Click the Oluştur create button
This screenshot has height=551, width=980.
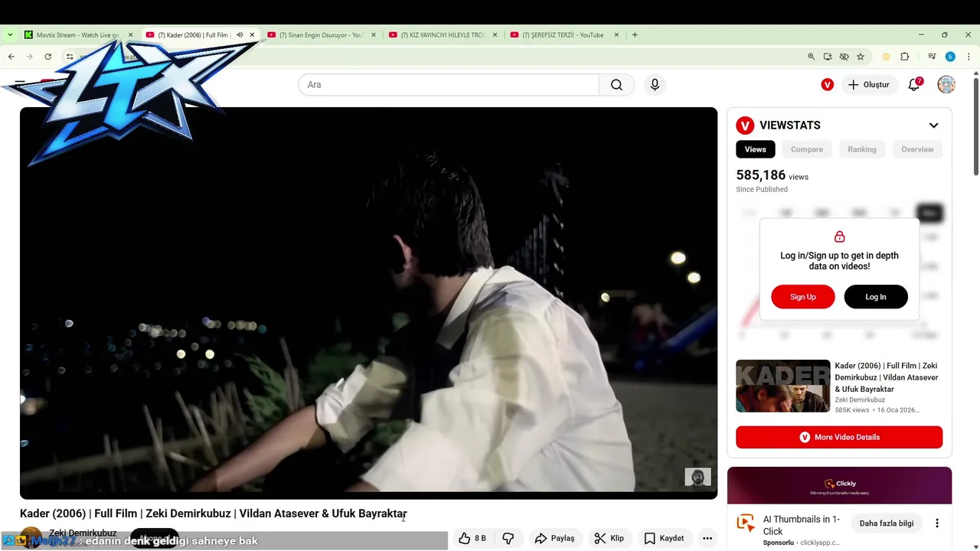[x=869, y=85]
